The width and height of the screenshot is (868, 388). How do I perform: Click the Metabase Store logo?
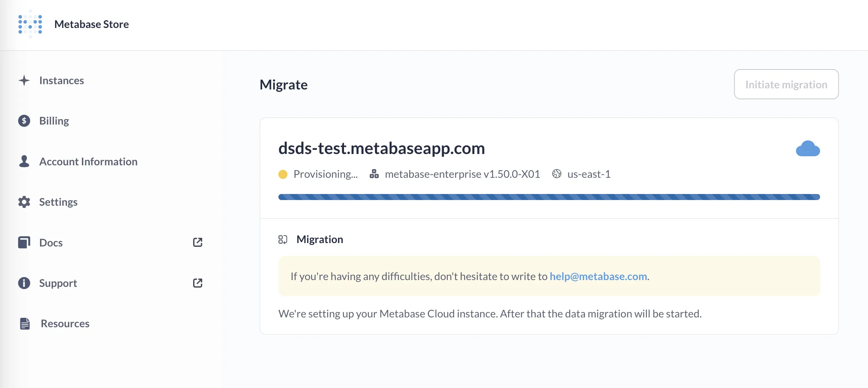(30, 24)
